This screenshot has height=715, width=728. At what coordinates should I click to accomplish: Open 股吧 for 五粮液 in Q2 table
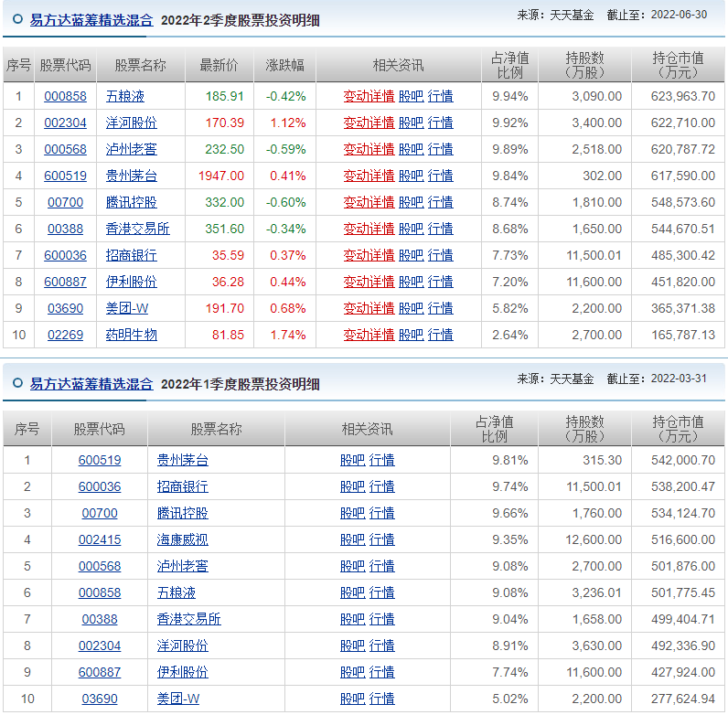click(412, 96)
